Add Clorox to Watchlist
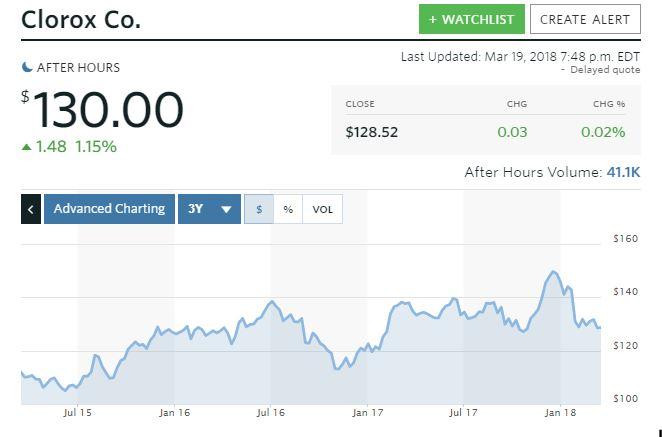 coord(472,19)
